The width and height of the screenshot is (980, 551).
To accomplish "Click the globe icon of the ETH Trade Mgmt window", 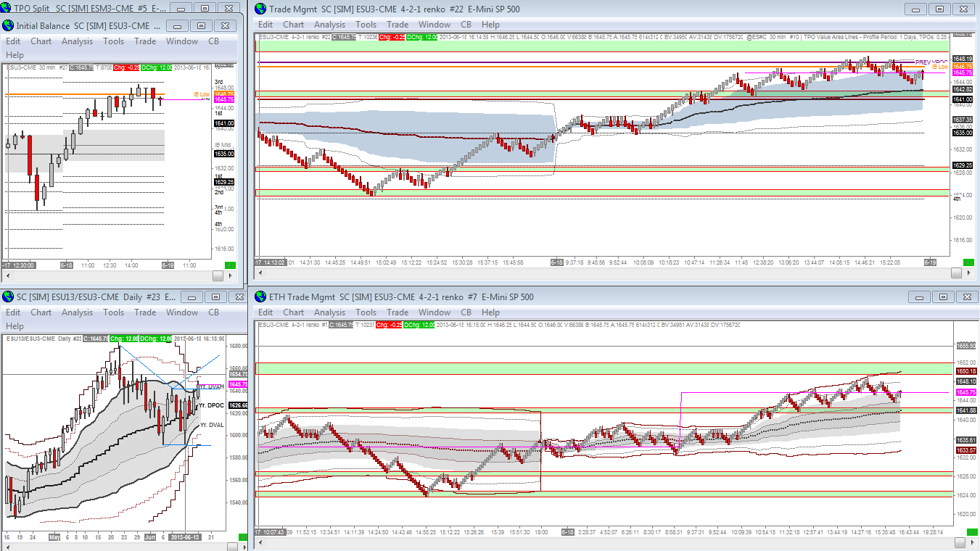I will [x=260, y=297].
